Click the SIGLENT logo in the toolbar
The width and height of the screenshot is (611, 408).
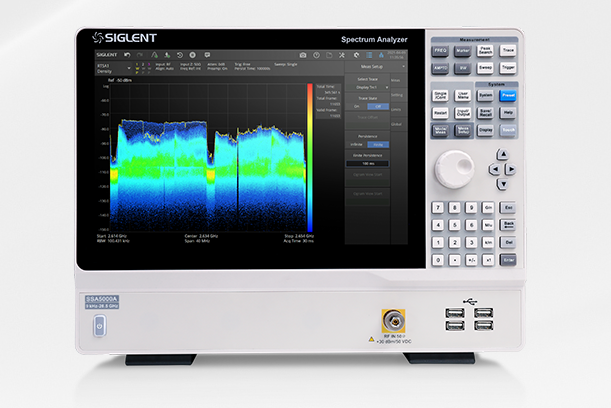point(107,54)
